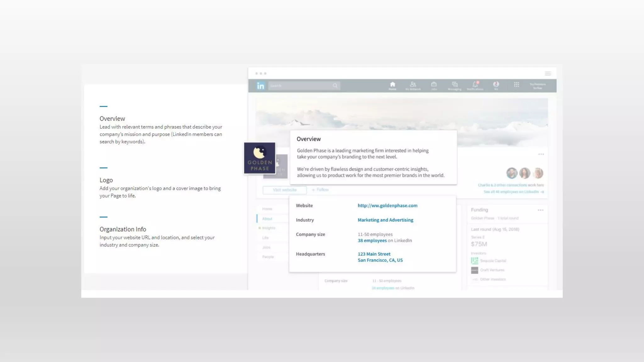Select the People sidebar tab
The height and width of the screenshot is (362, 644).
click(268, 257)
